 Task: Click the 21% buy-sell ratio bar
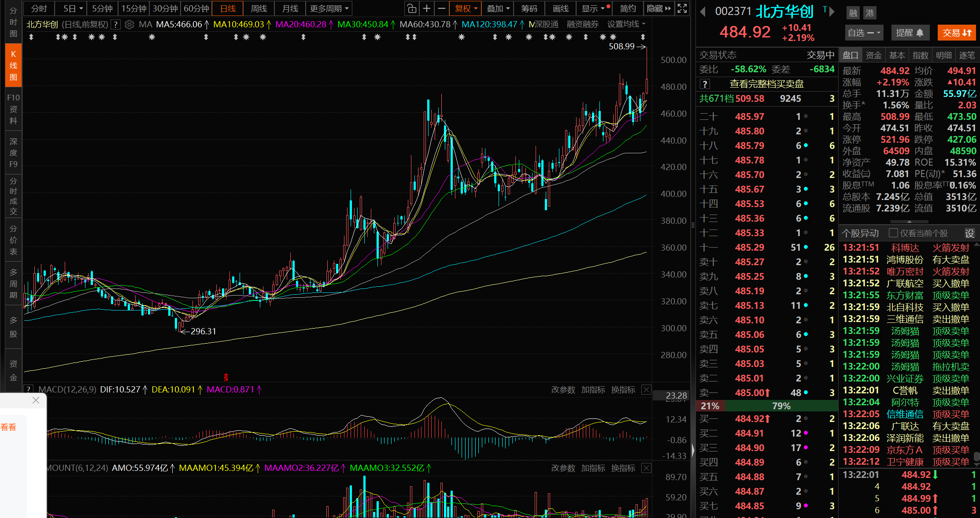710,406
